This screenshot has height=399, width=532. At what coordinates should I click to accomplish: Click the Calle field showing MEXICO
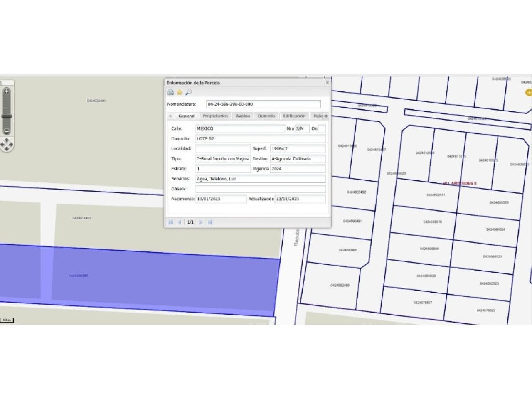point(240,129)
